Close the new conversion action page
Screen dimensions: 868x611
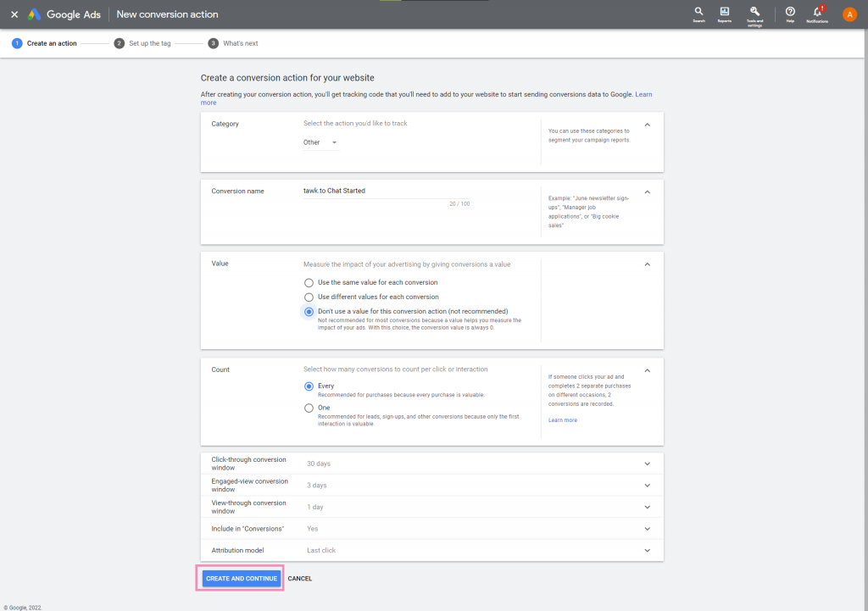click(x=14, y=14)
